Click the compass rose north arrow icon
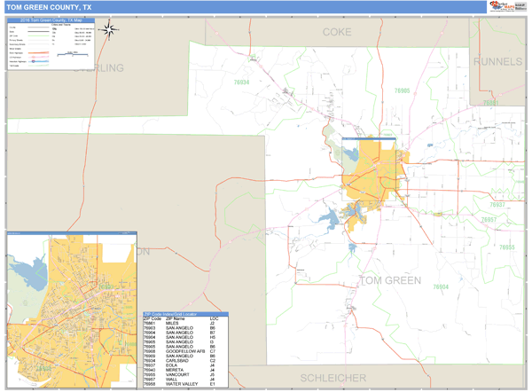Image resolution: width=532 pixels, height=392 pixels. pos(109,30)
